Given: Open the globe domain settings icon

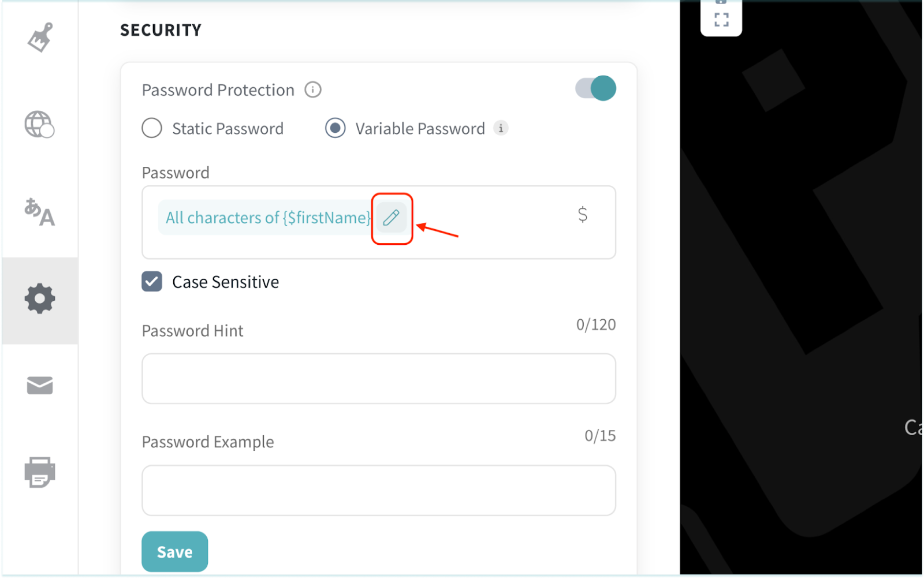Looking at the screenshot, I should 39,124.
